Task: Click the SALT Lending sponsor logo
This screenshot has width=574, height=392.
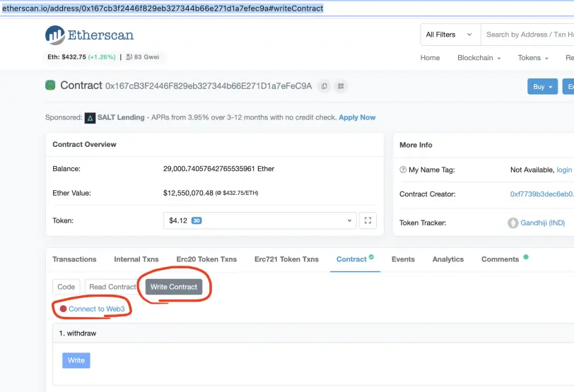Action: coord(90,118)
